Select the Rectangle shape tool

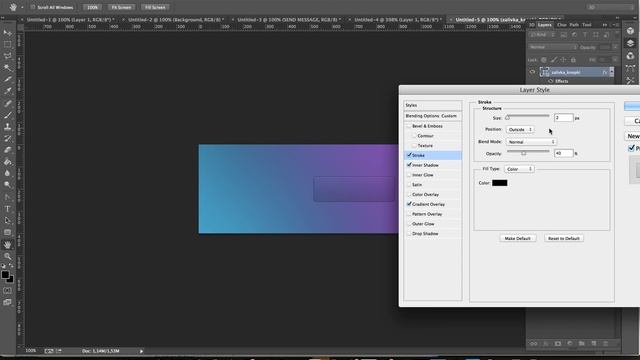pyautogui.click(x=7, y=232)
